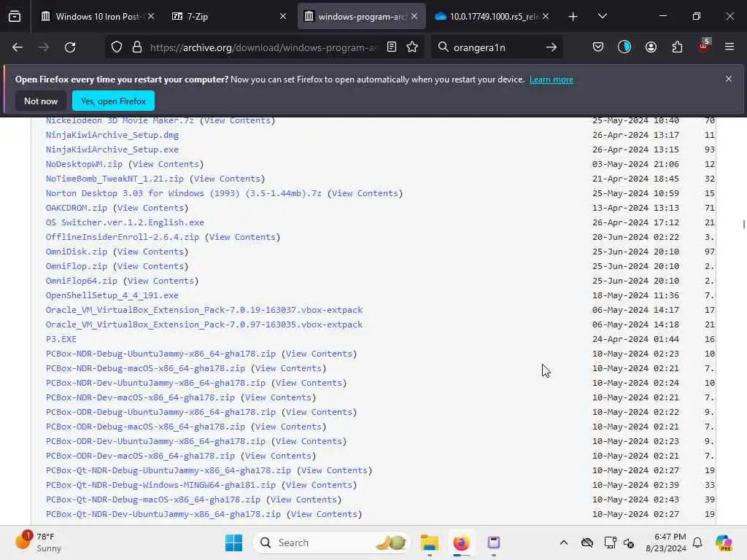Click search box containing orangera1n
This screenshot has width=747, height=560.
tap(495, 47)
